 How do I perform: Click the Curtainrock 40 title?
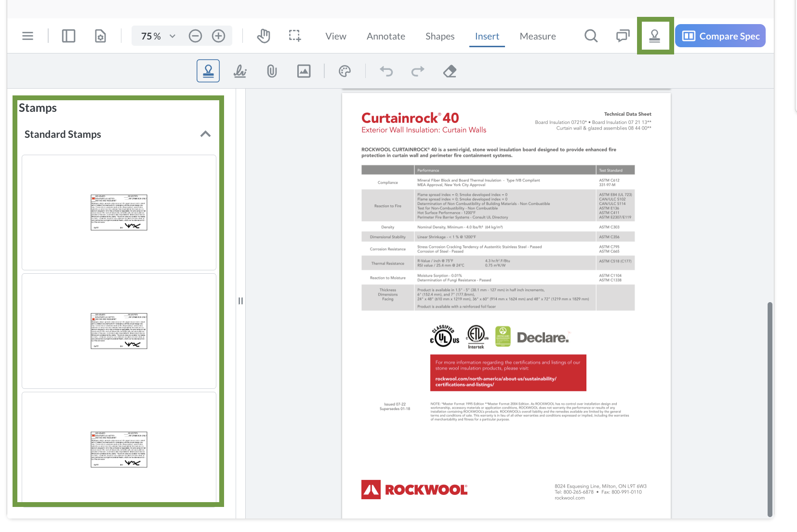[x=410, y=118]
